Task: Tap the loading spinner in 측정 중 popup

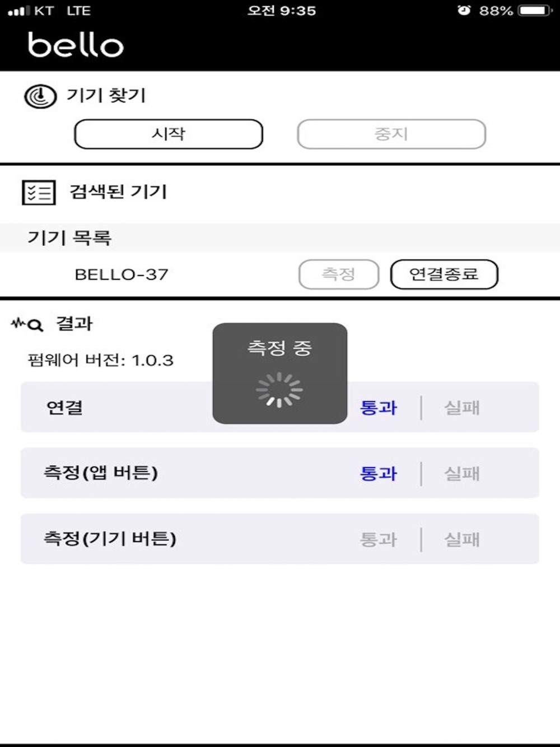Action: click(x=279, y=390)
